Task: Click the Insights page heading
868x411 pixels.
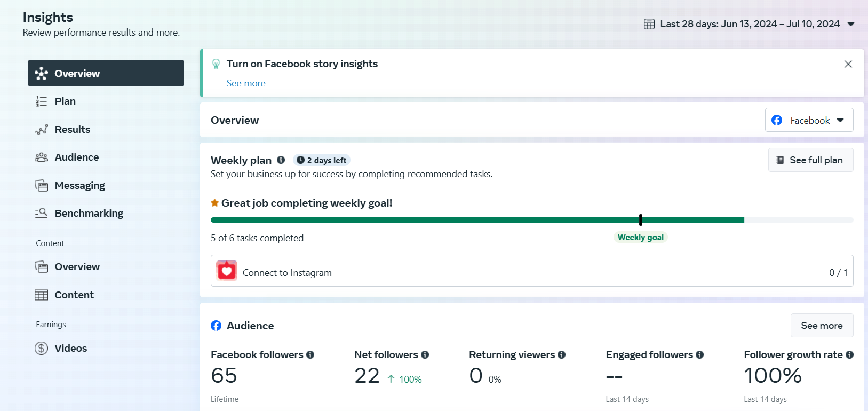Action: (48, 18)
